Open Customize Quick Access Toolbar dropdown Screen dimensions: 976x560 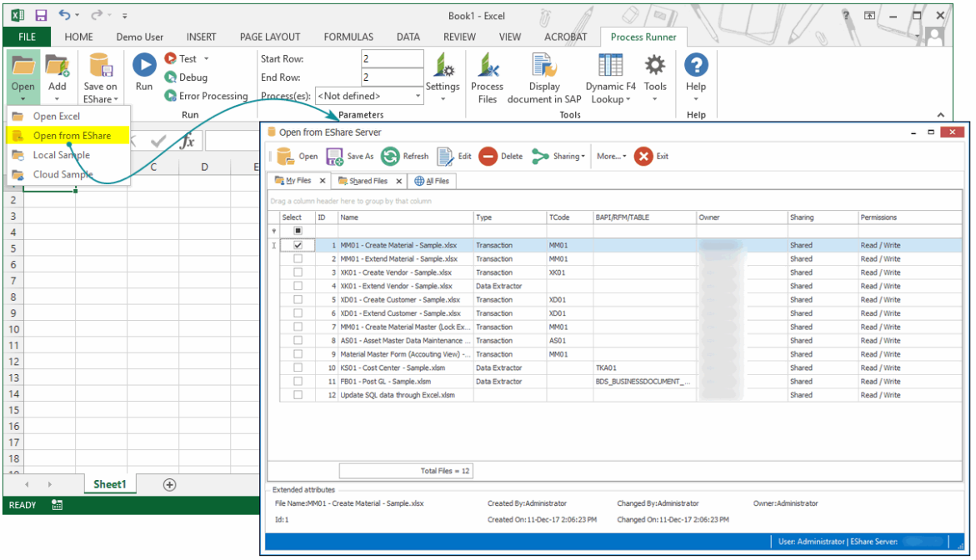[x=124, y=16]
